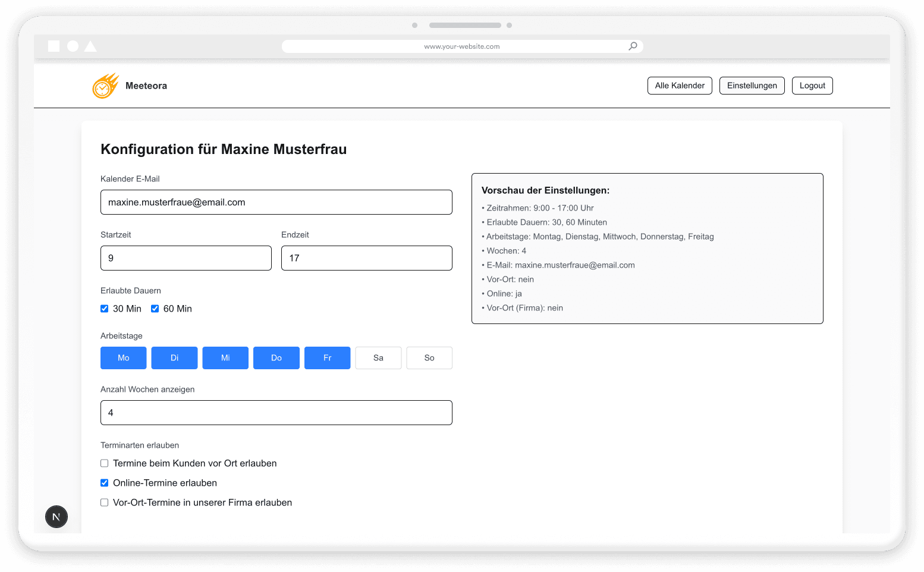Enable Vor-Ort-Termine in unserer Firma
The width and height of the screenshot is (924, 572).
(105, 502)
